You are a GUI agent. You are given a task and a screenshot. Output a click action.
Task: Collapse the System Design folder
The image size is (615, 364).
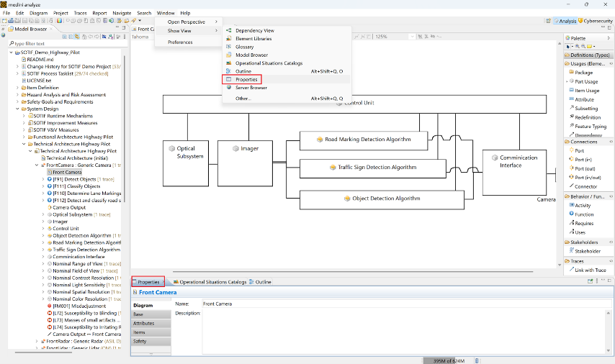click(x=17, y=109)
